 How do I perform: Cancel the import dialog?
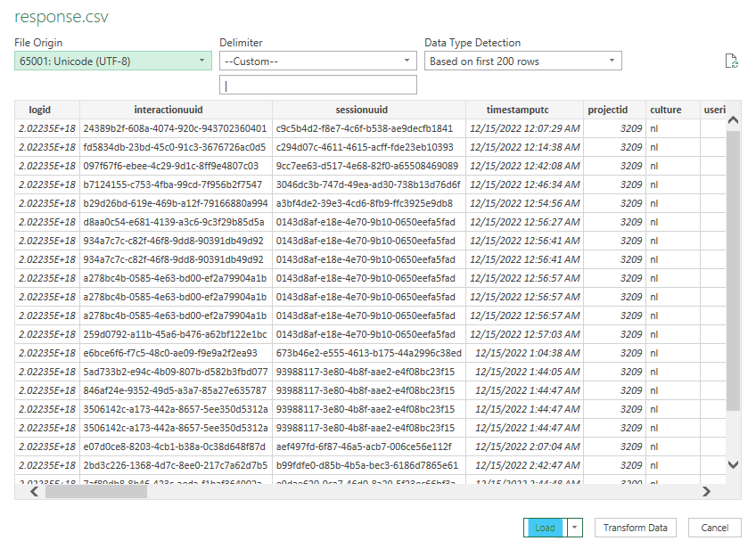(x=714, y=528)
